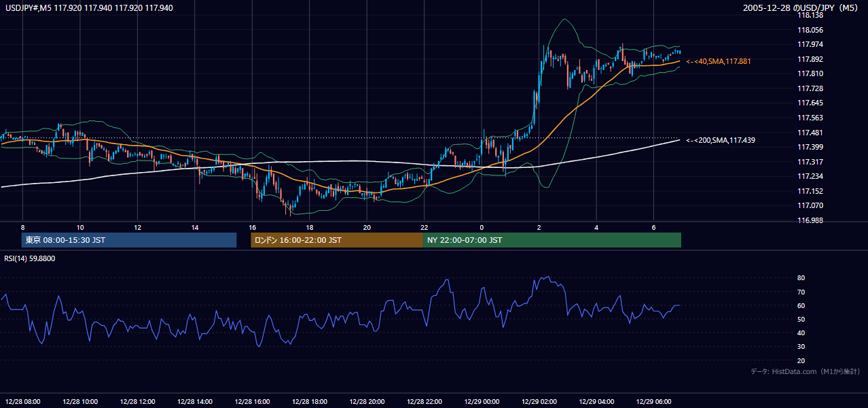The height and width of the screenshot is (408, 868).
Task: Click price axis label 117.974
Action: 810,45
